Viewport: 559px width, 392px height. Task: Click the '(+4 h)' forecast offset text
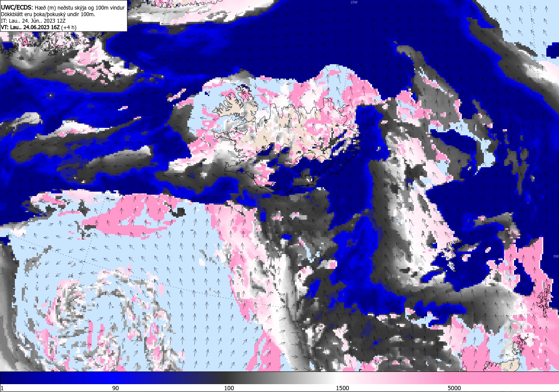tap(69, 27)
